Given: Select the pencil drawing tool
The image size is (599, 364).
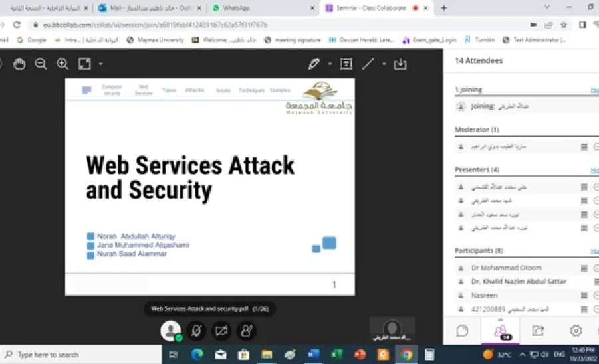Looking at the screenshot, I should click(x=314, y=64).
